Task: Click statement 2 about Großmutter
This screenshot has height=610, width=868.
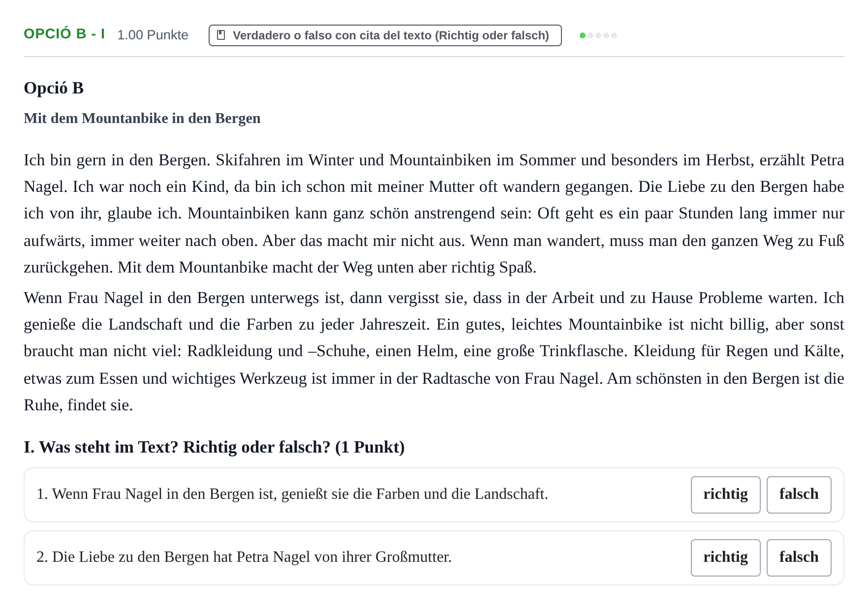Action: tap(244, 557)
